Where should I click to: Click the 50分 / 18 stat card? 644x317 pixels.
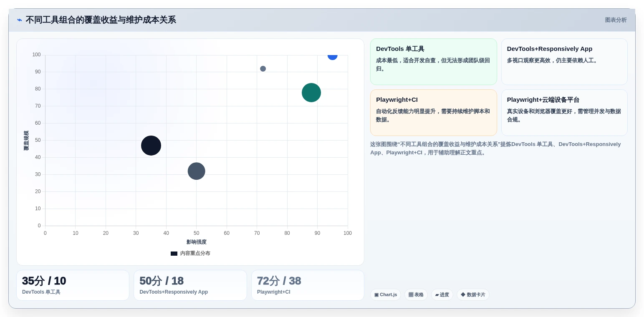tap(190, 285)
